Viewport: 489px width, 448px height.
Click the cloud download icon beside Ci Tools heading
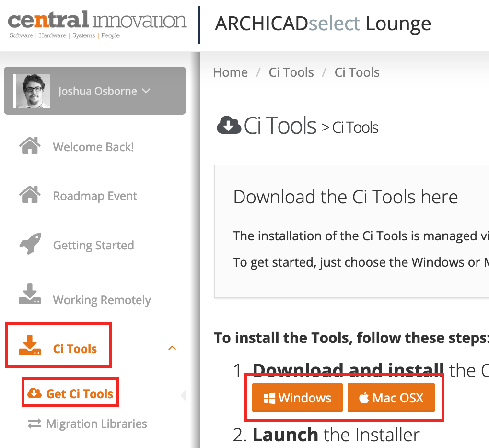pyautogui.click(x=229, y=125)
